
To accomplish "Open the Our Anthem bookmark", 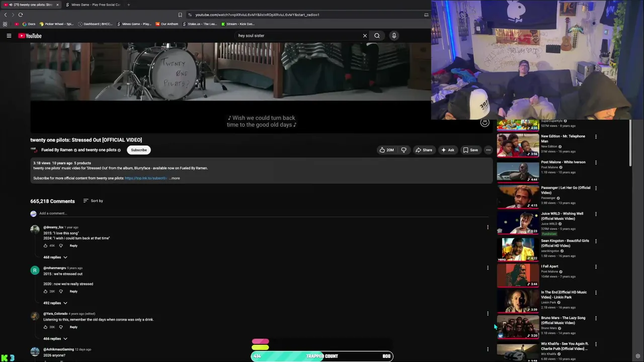I will [x=167, y=24].
